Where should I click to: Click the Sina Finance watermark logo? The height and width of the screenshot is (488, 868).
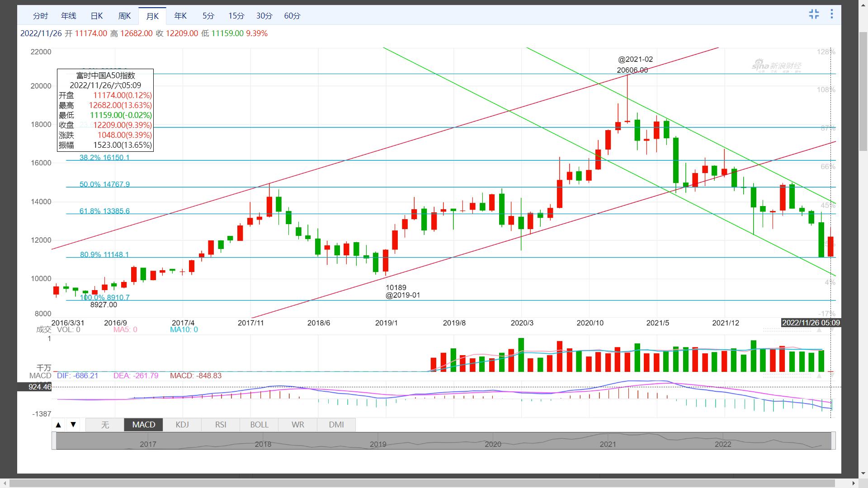[x=776, y=66]
